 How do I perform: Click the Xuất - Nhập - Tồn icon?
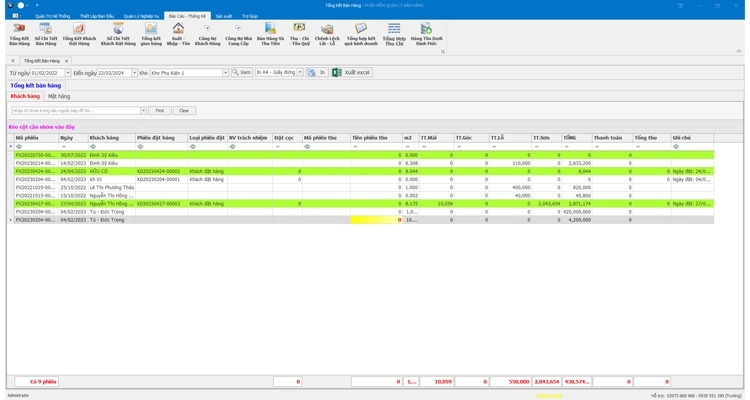click(179, 34)
